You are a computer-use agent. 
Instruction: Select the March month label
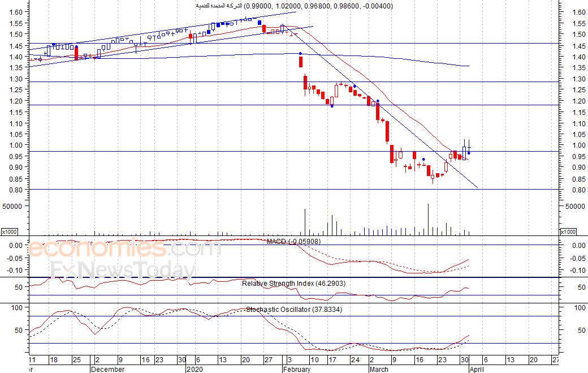[x=379, y=369]
